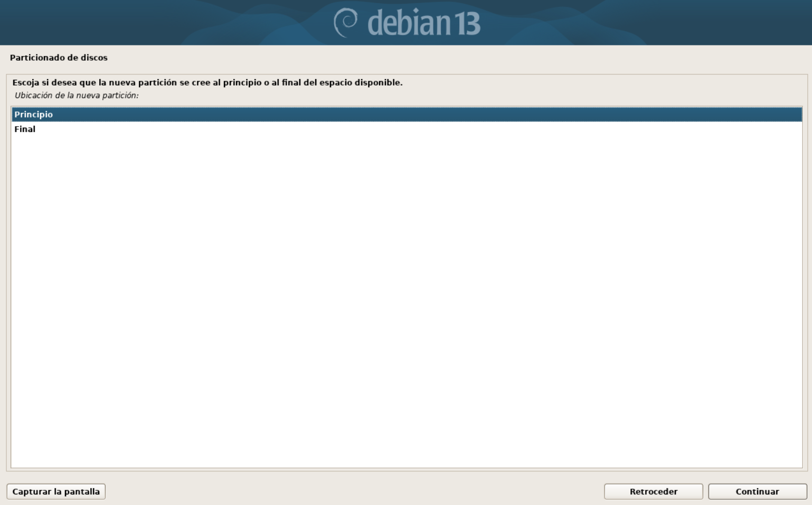The width and height of the screenshot is (812, 505).
Task: Click the debian 13 banner text
Action: click(x=407, y=23)
